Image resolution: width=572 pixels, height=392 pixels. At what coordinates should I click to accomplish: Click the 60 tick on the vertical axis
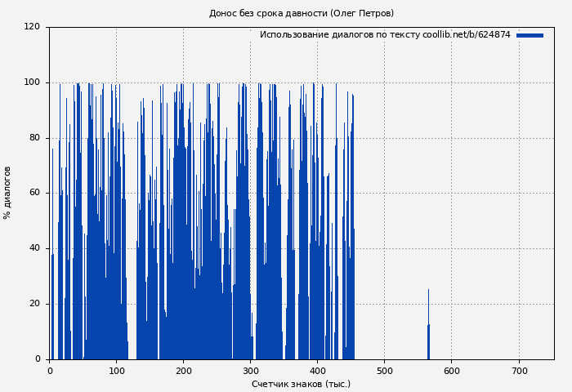tap(34, 193)
